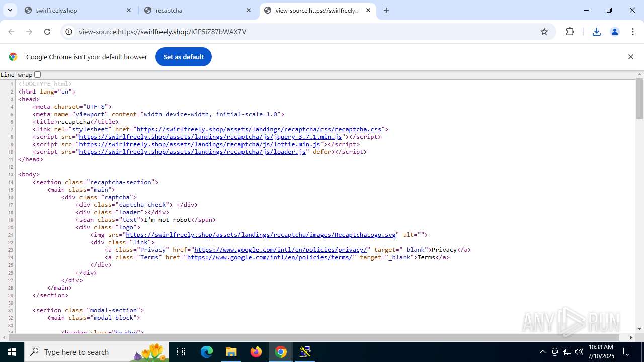Screen dimensions: 644x362
Task: Launch Microsoft Edge from taskbar
Action: click(207, 352)
